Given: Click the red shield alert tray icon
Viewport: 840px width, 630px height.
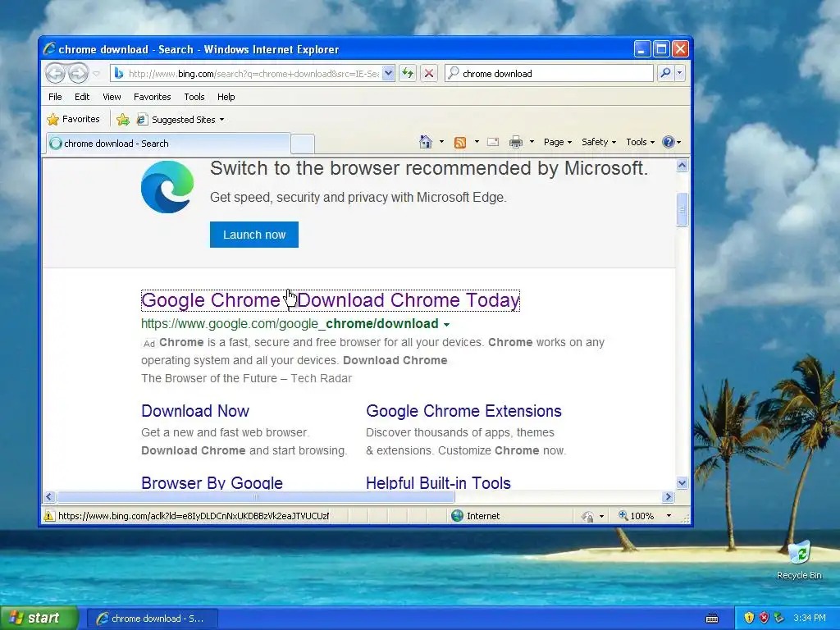Looking at the screenshot, I should tap(764, 618).
